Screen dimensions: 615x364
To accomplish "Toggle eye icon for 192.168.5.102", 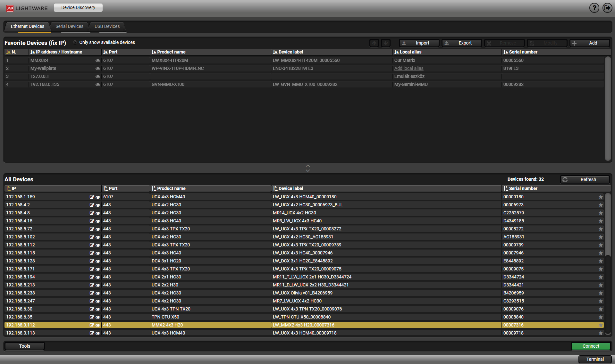I will tap(98, 237).
